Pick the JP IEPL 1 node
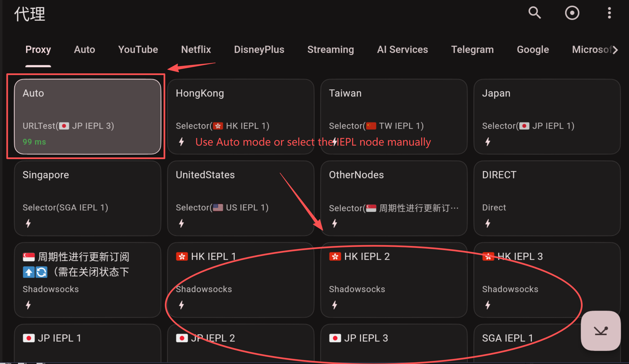The image size is (629, 364). (87, 343)
